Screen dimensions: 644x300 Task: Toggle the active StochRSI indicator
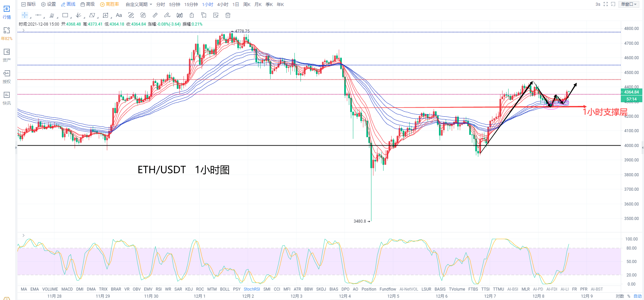(252, 289)
